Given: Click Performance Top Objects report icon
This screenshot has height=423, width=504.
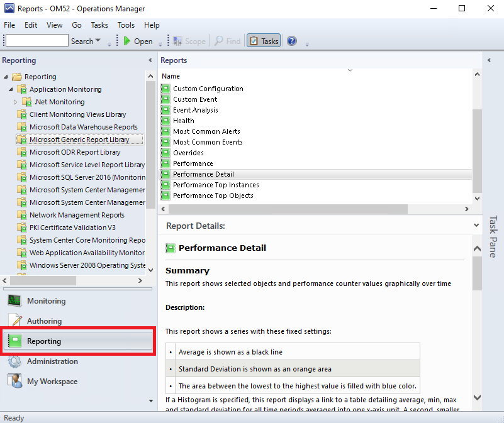Looking at the screenshot, I should [165, 195].
